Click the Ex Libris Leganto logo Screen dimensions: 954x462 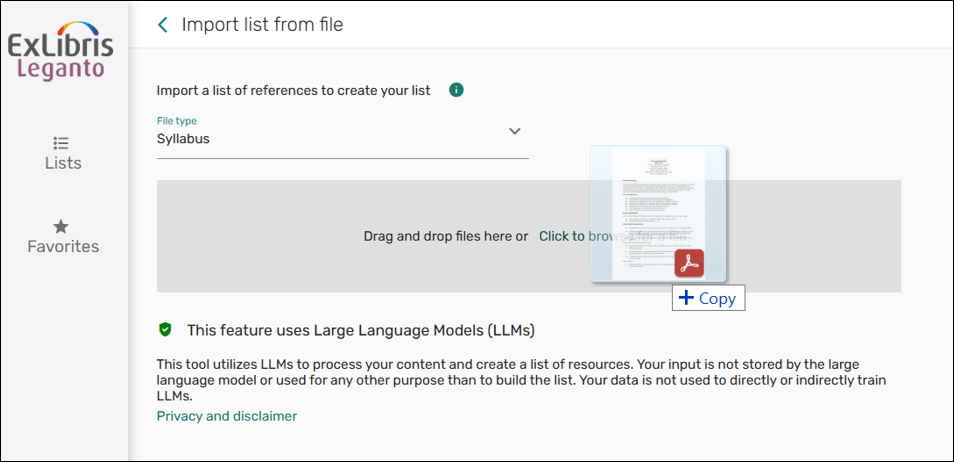[60, 50]
